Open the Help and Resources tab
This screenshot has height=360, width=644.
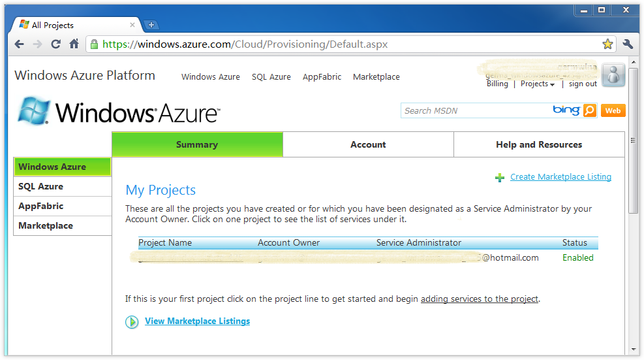[539, 145]
